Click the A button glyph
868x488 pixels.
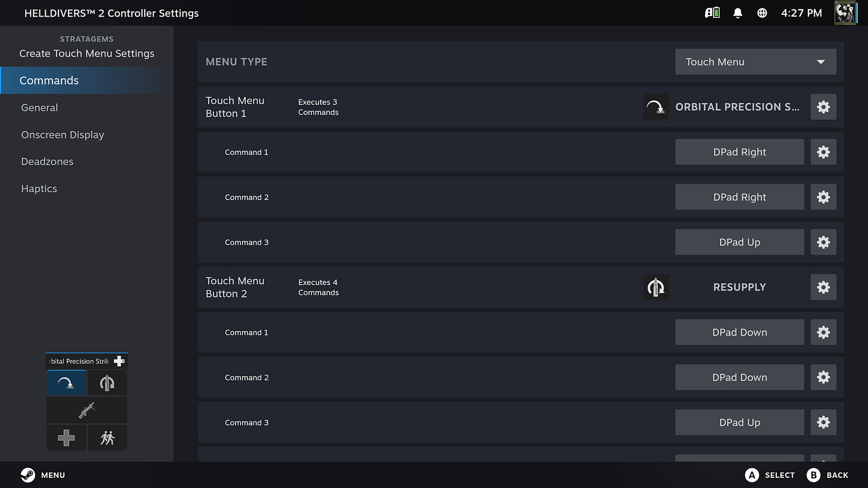[752, 475]
